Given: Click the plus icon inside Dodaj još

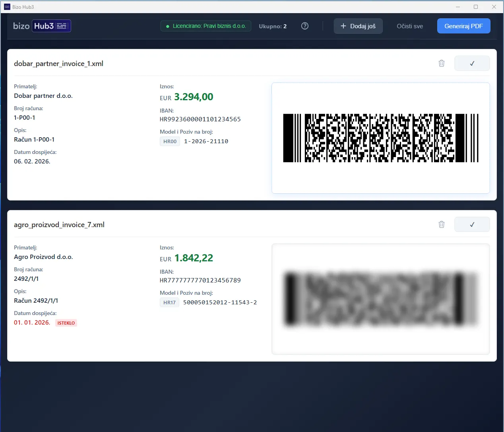Looking at the screenshot, I should [343, 26].
